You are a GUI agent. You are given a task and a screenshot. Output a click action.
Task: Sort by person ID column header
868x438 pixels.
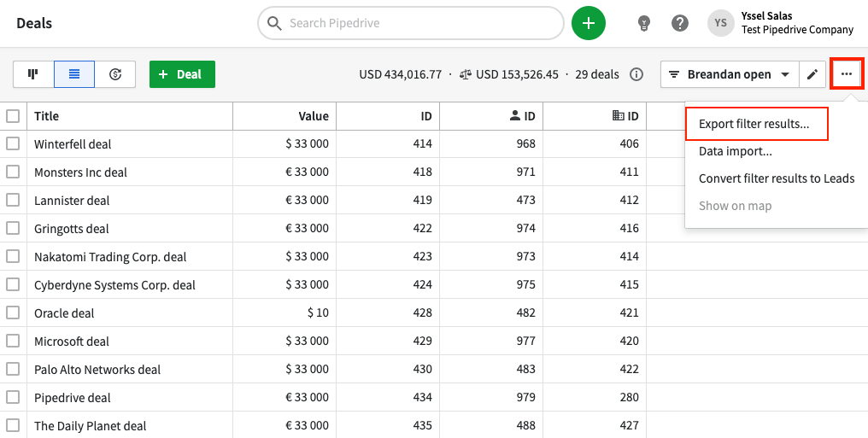[522, 116]
